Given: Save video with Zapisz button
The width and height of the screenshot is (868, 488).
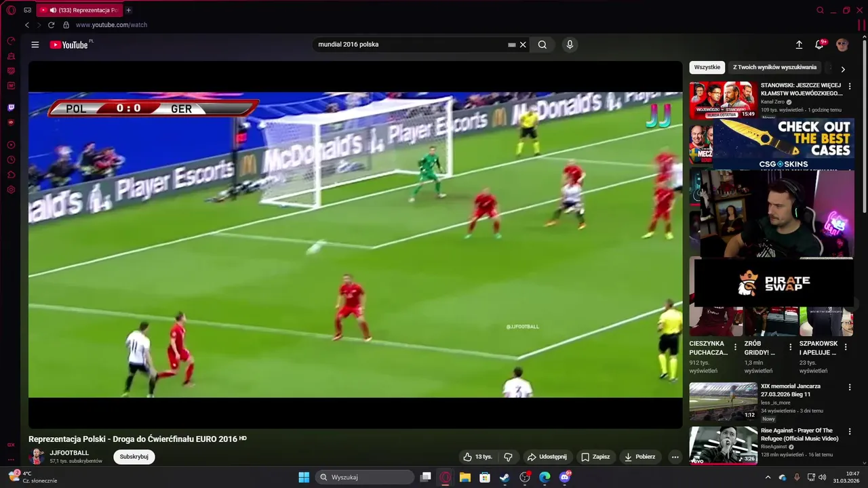Looking at the screenshot, I should click(595, 457).
